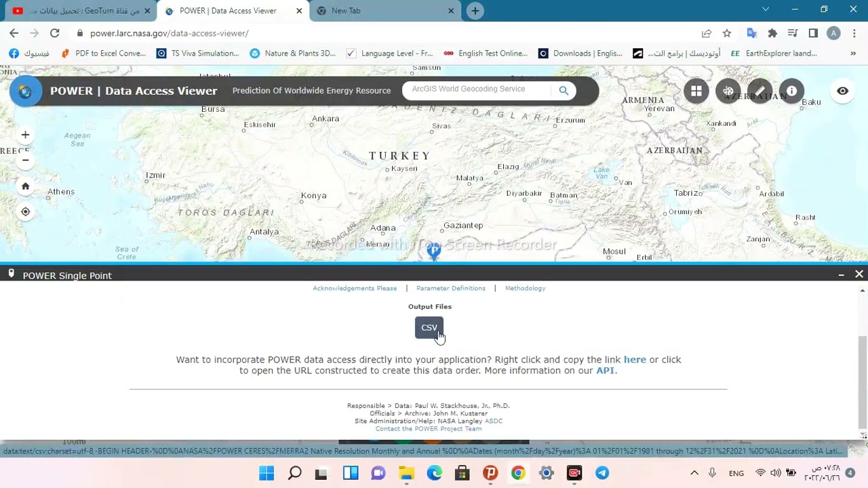Open the Downloads | English bookmark
Image resolution: width=868 pixels, height=488 pixels.
[580, 54]
